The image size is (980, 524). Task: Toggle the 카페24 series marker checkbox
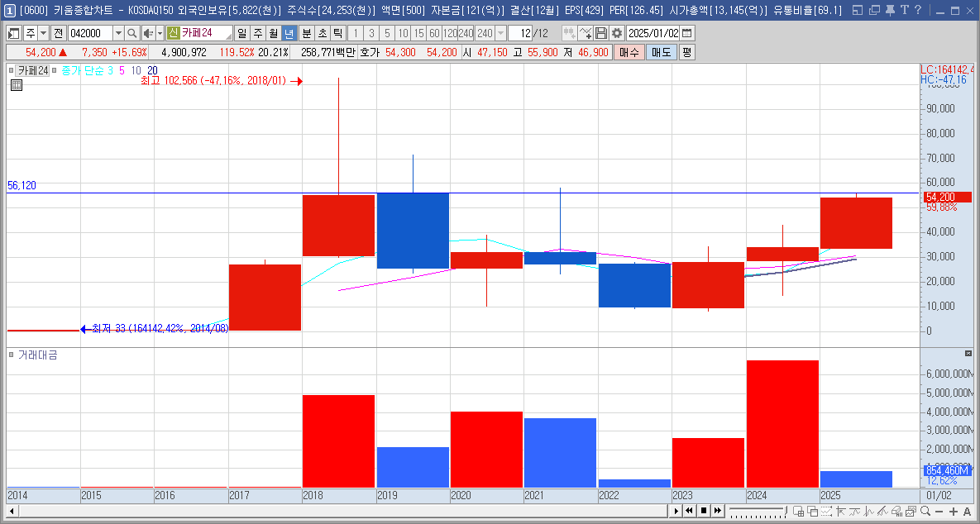click(x=12, y=70)
